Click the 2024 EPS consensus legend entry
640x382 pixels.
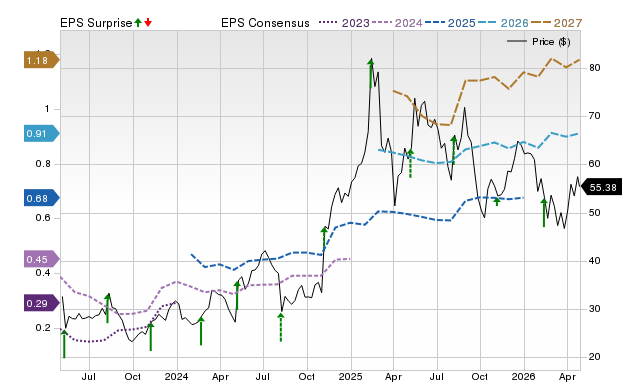397,23
